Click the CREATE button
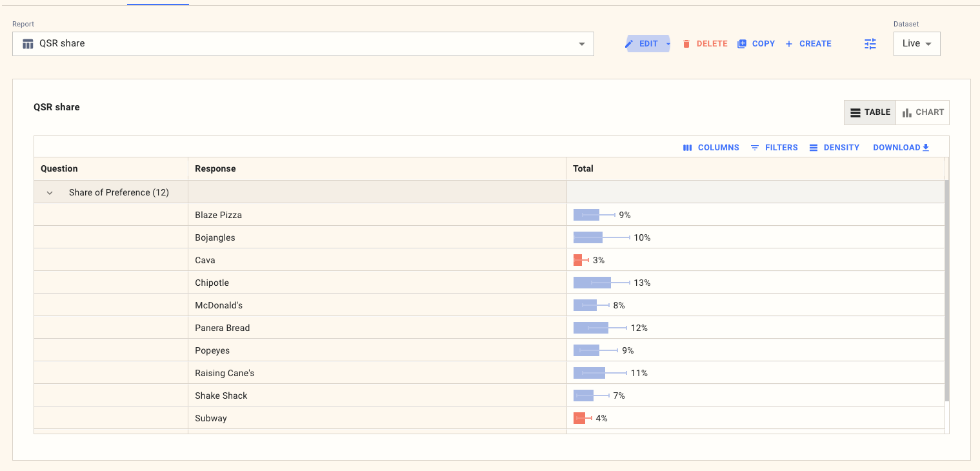Viewport: 980px width, 471px height. (x=808, y=44)
